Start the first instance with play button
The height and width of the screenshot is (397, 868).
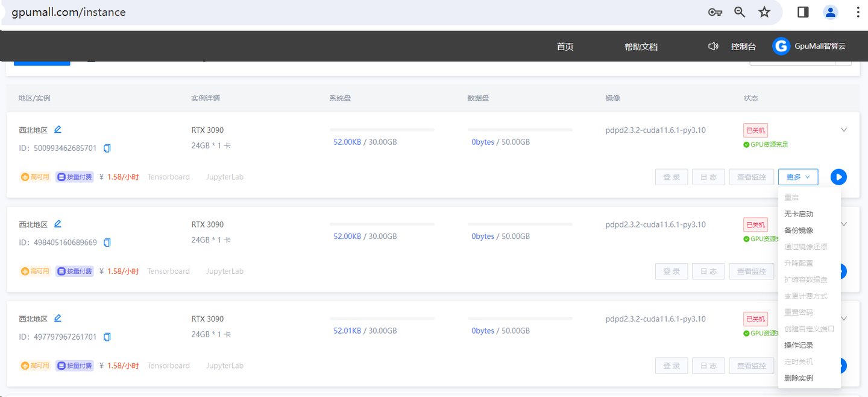pyautogui.click(x=838, y=177)
